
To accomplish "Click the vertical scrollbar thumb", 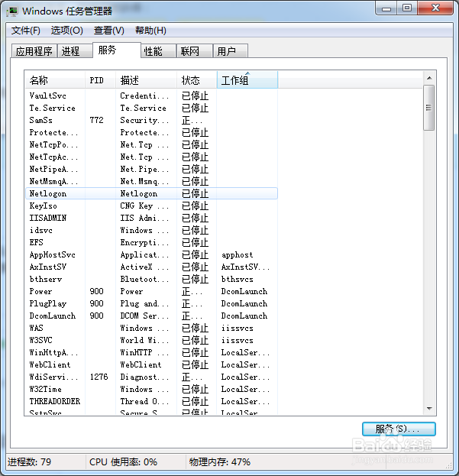I will point(429,108).
